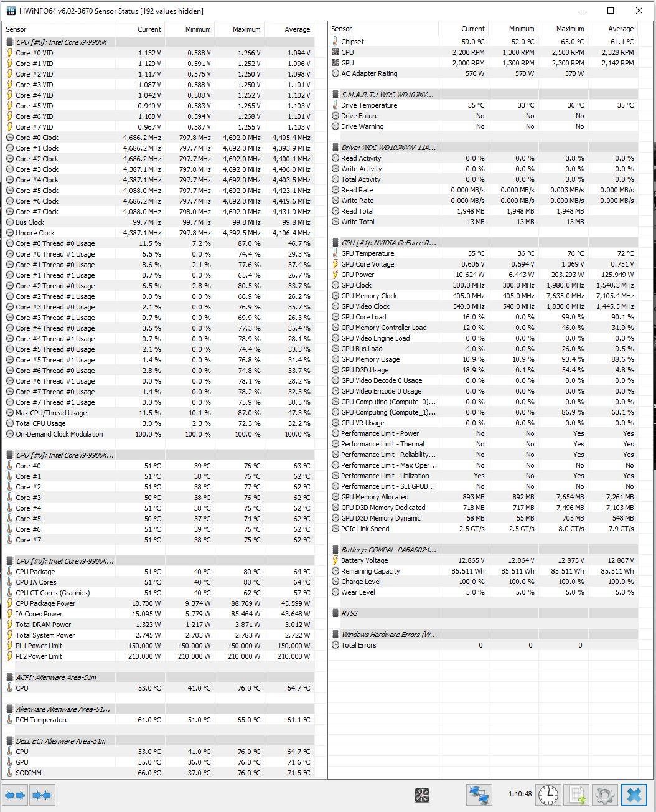Viewport: 656px width, 812px height.
Task: Click the Battery Voltage lightning icon
Action: (x=335, y=560)
